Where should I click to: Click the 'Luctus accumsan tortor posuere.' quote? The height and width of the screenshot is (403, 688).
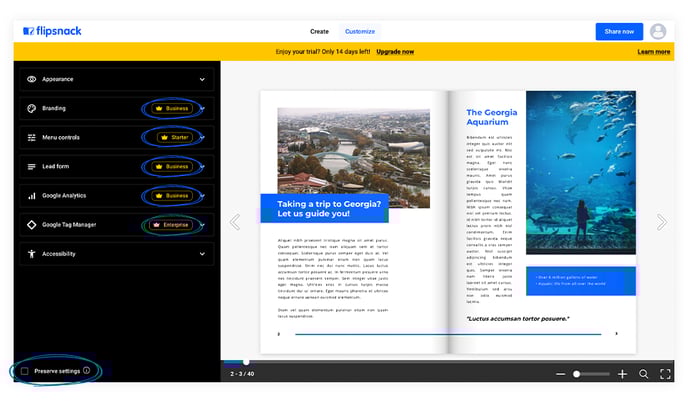click(x=518, y=319)
